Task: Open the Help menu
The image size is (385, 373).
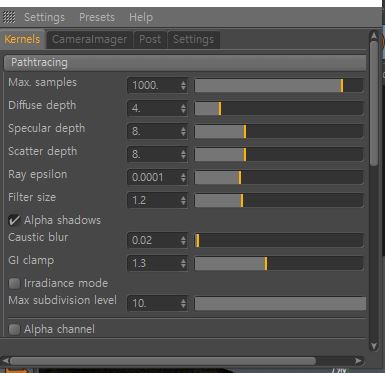Action: tap(141, 17)
